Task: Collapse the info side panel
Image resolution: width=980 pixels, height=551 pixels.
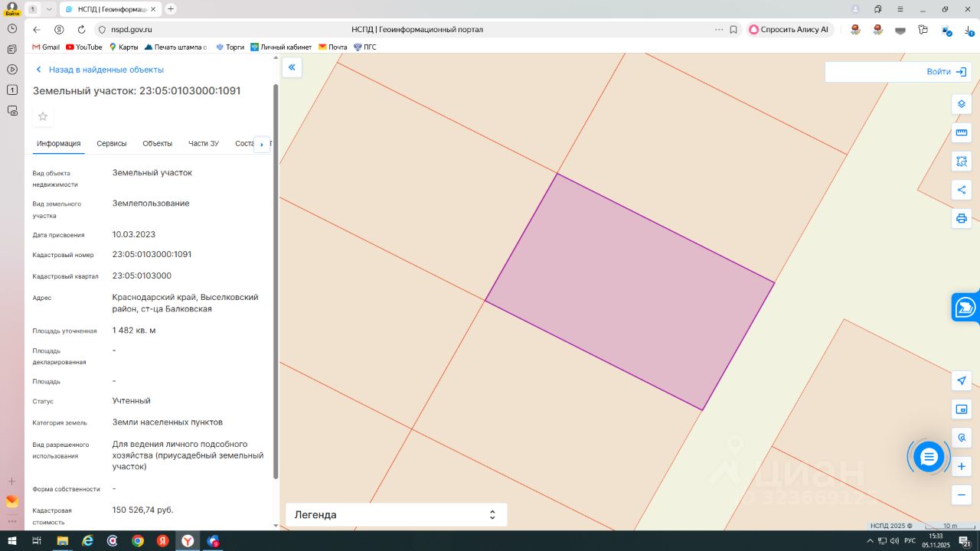Action: (x=292, y=67)
